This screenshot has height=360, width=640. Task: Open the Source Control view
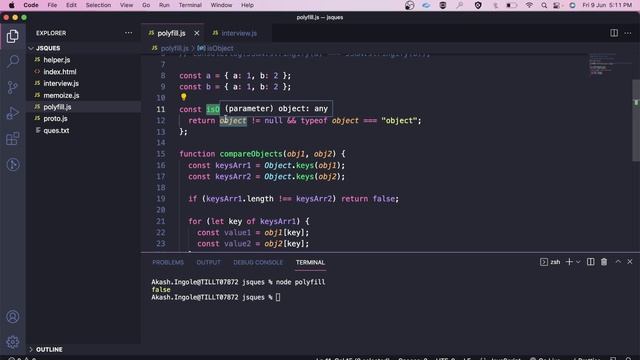click(13, 87)
